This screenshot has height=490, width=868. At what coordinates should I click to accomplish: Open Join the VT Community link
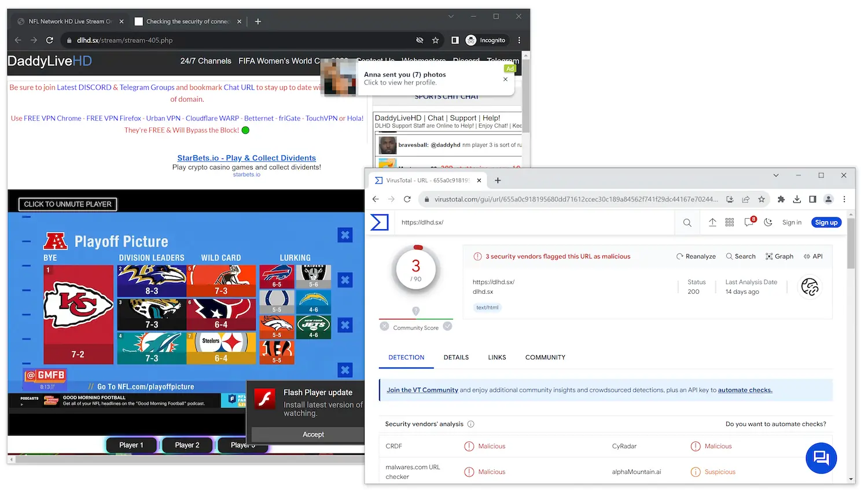(x=422, y=390)
